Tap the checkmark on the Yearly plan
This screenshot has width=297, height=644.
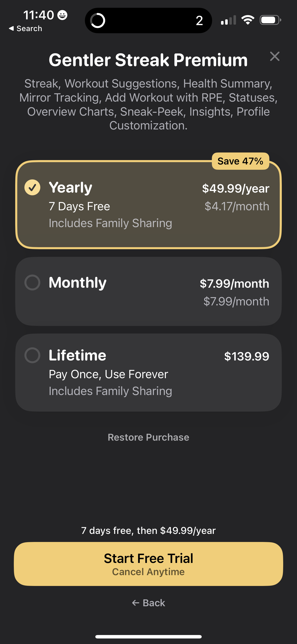point(32,187)
